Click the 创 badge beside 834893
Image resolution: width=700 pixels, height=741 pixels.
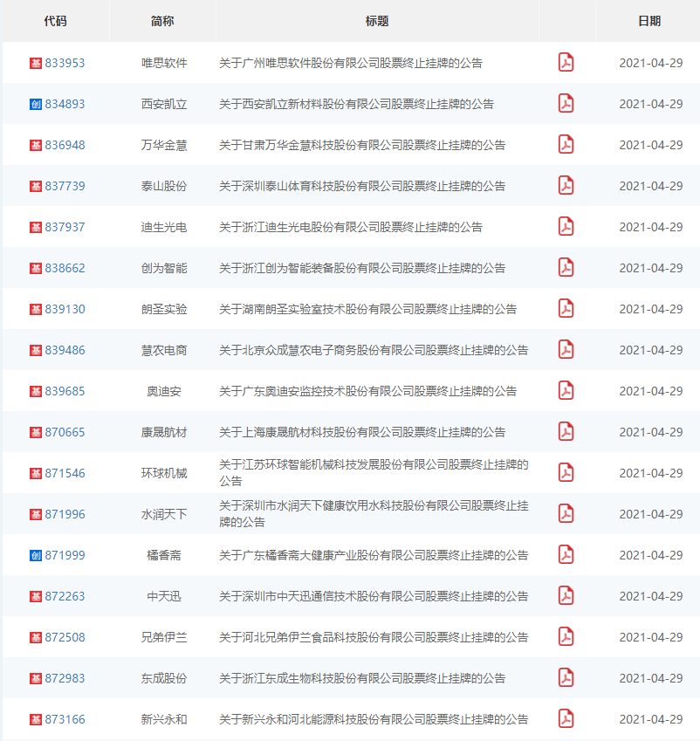(36, 104)
